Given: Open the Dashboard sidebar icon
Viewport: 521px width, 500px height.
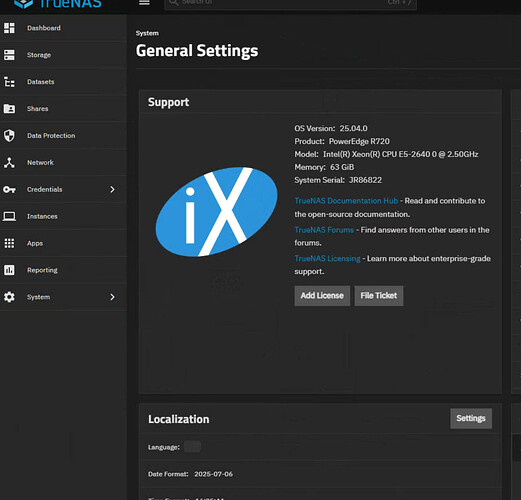Looking at the screenshot, I should pyautogui.click(x=9, y=28).
